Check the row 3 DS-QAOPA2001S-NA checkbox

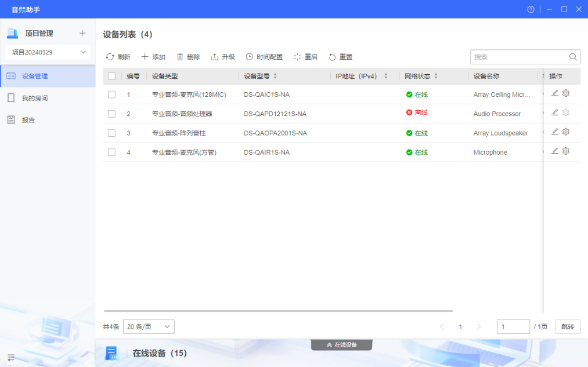[x=112, y=133]
